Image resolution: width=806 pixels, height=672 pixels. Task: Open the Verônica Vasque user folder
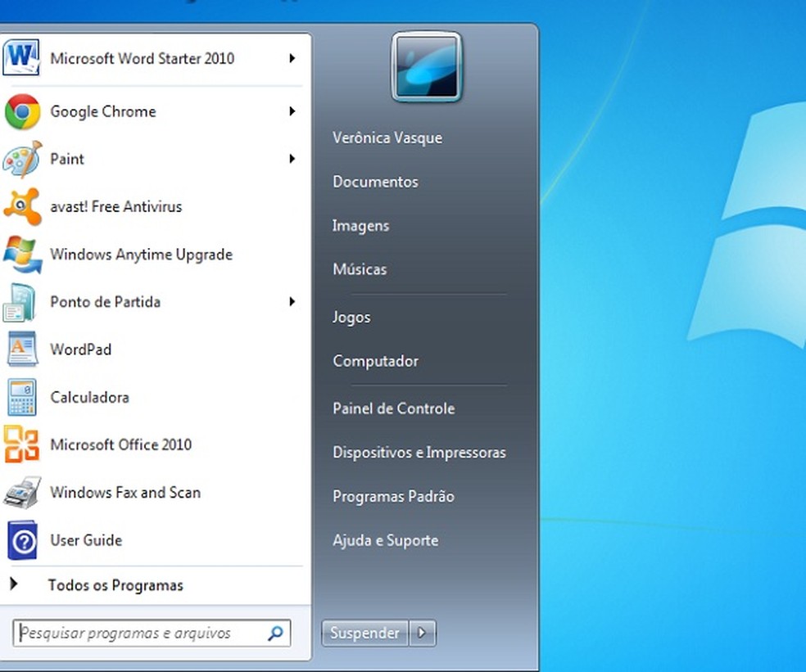pyautogui.click(x=387, y=138)
